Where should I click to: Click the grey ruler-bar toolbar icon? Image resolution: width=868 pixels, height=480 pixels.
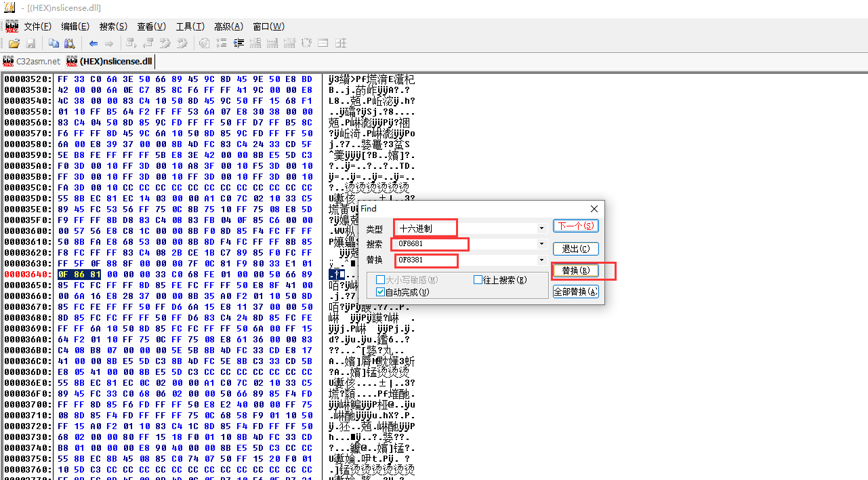click(x=323, y=43)
